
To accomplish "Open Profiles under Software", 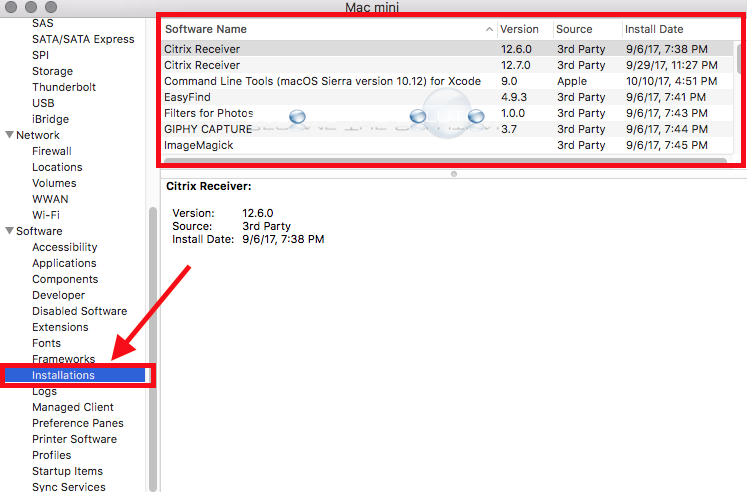I will coord(51,455).
